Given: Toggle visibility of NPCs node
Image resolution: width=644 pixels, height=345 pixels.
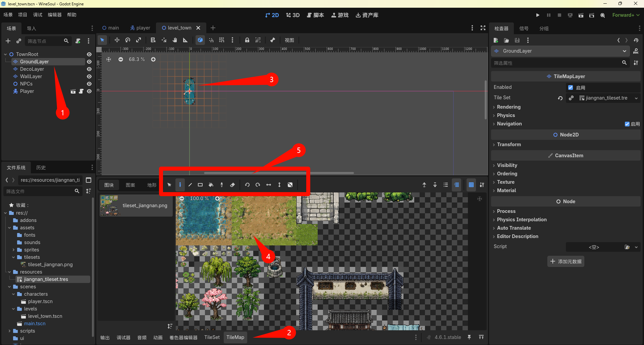Looking at the screenshot, I should (89, 84).
